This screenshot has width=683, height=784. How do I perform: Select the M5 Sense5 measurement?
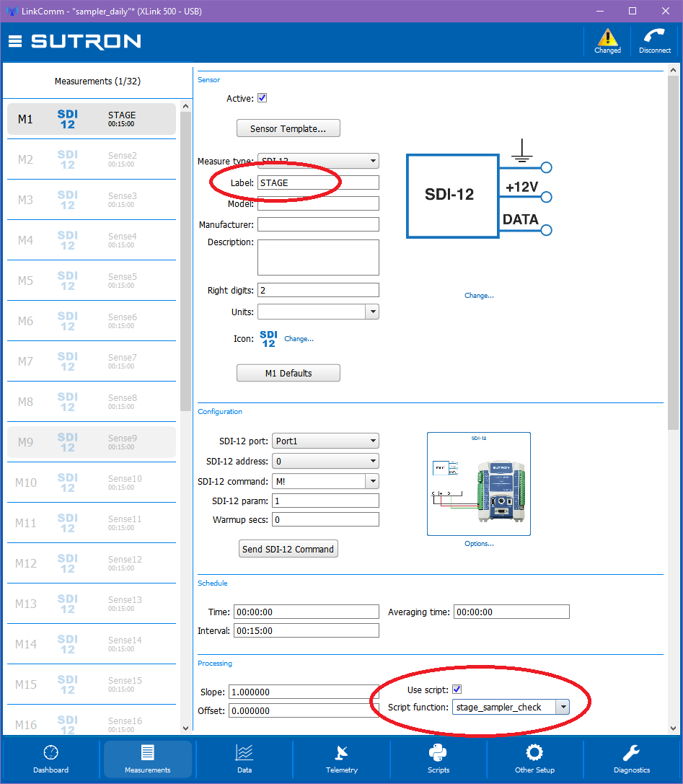tap(92, 281)
